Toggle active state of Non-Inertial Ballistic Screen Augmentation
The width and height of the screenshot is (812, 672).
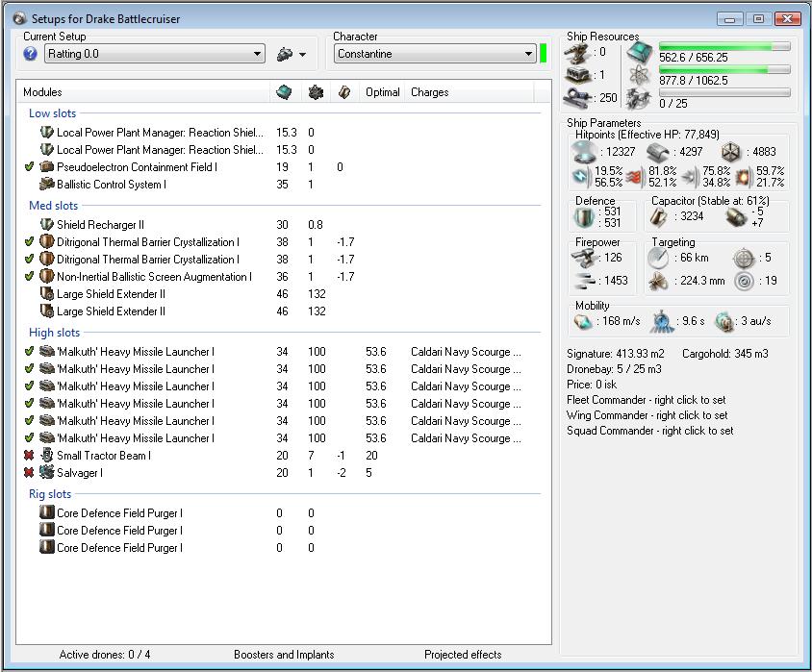tap(29, 277)
